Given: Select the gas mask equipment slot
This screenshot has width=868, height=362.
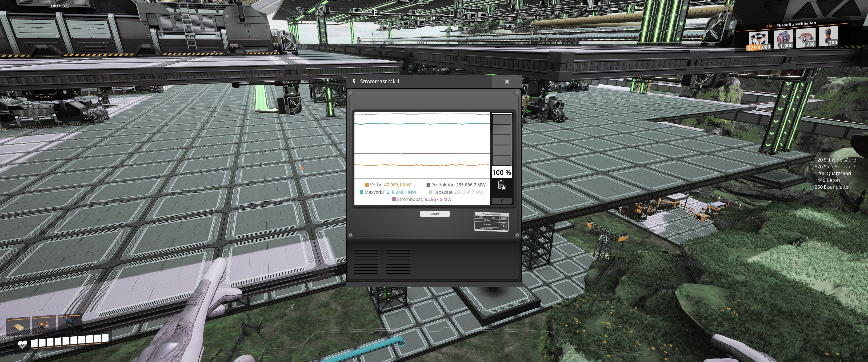Looking at the screenshot, I should click(44, 324).
